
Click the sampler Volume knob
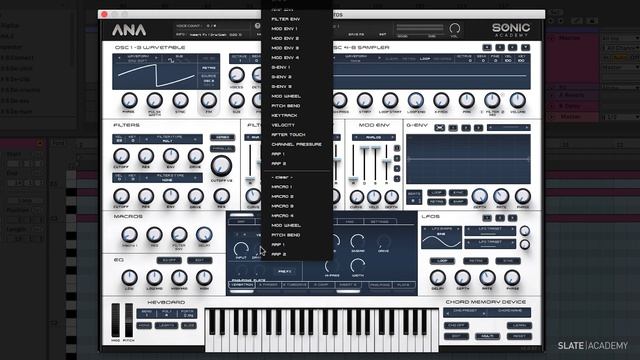[x=517, y=100]
